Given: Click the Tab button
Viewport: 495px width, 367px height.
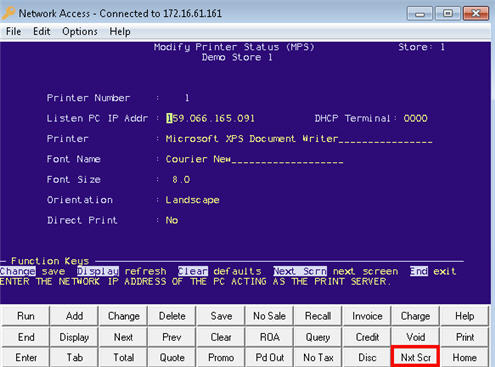Looking at the screenshot, I should point(74,357).
